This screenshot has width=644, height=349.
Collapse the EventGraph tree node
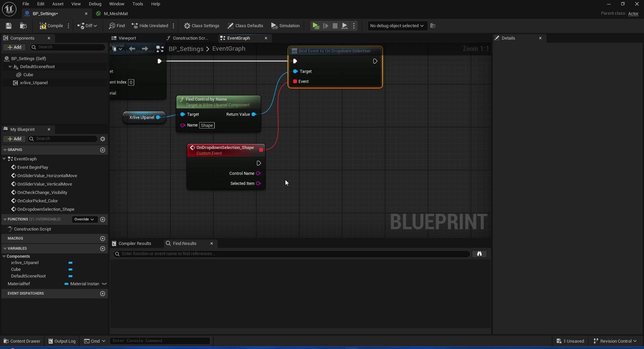point(4,159)
